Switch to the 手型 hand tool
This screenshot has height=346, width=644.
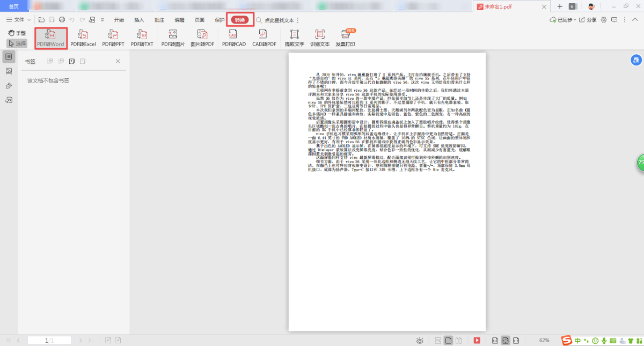(17, 33)
